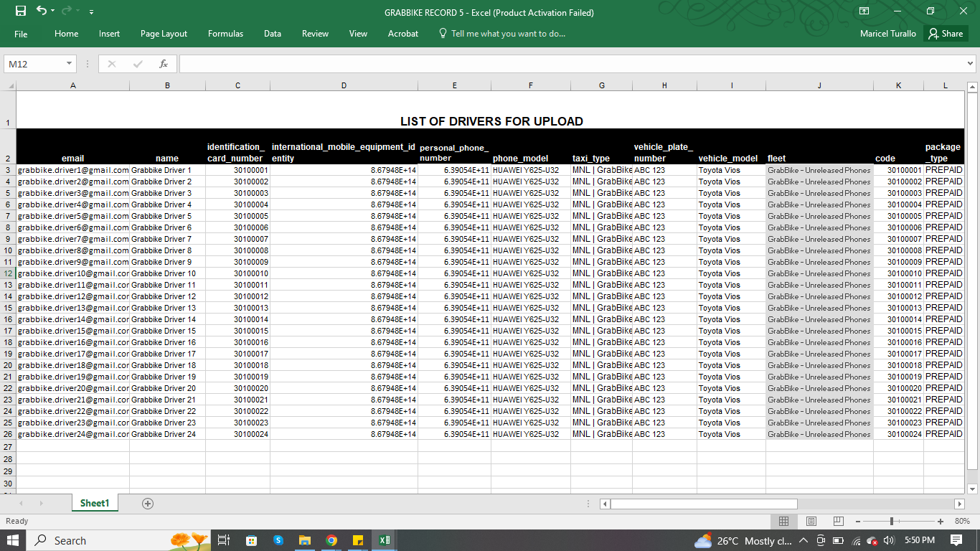Save the workbook with the floppy disk icon

pyautogui.click(x=21, y=11)
